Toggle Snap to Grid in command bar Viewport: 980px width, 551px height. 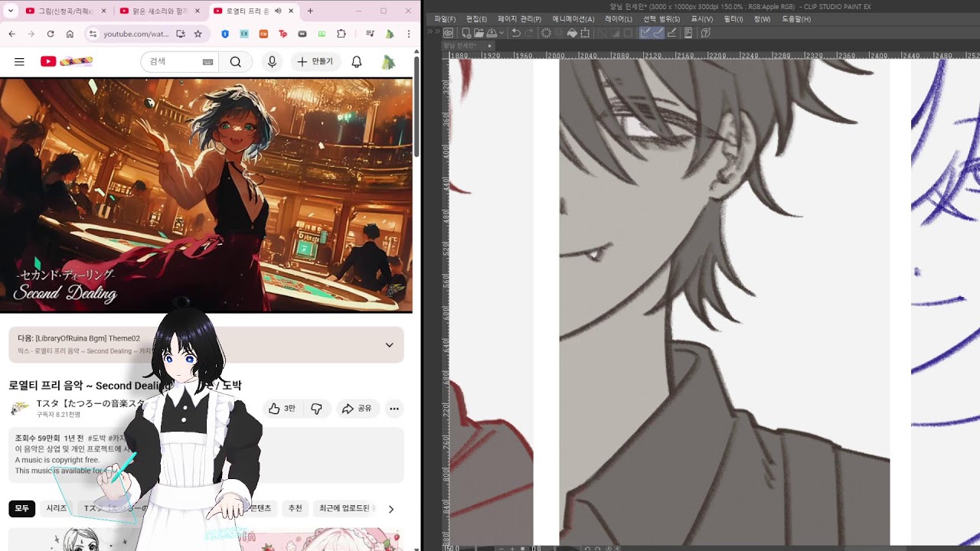tap(671, 33)
